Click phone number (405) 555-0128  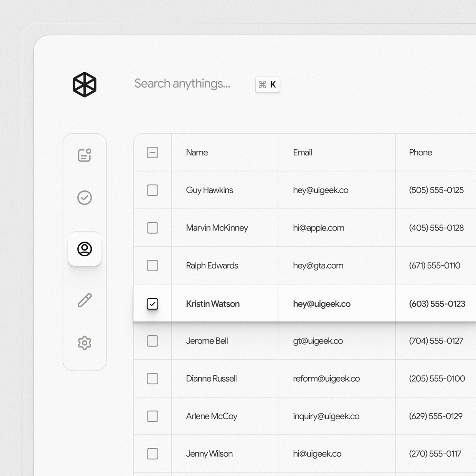436,228
